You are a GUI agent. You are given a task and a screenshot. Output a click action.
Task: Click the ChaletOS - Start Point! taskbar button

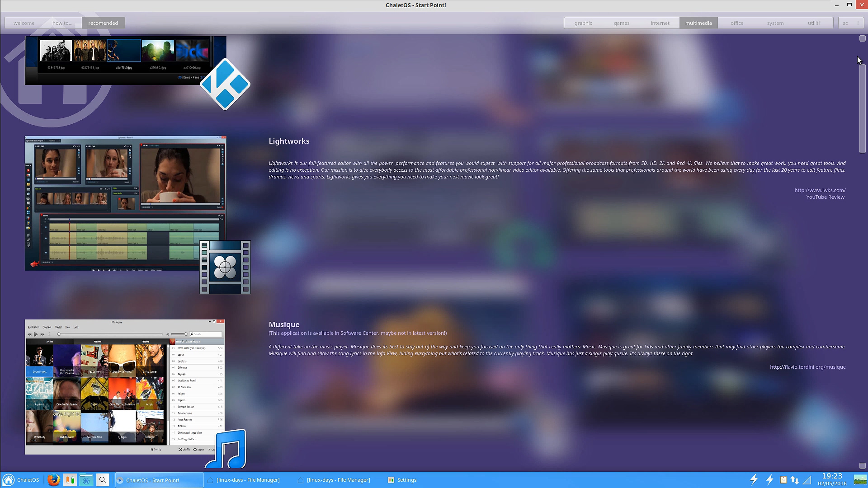pos(159,480)
